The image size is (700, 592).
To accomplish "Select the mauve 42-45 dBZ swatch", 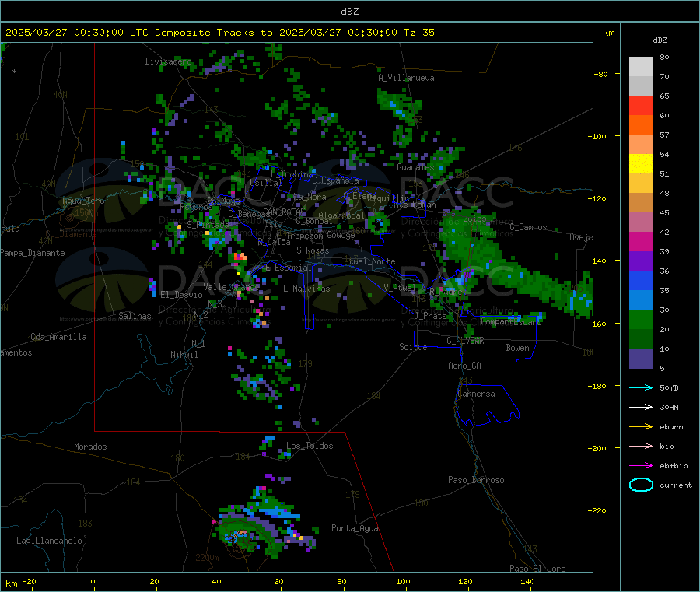I will [641, 222].
